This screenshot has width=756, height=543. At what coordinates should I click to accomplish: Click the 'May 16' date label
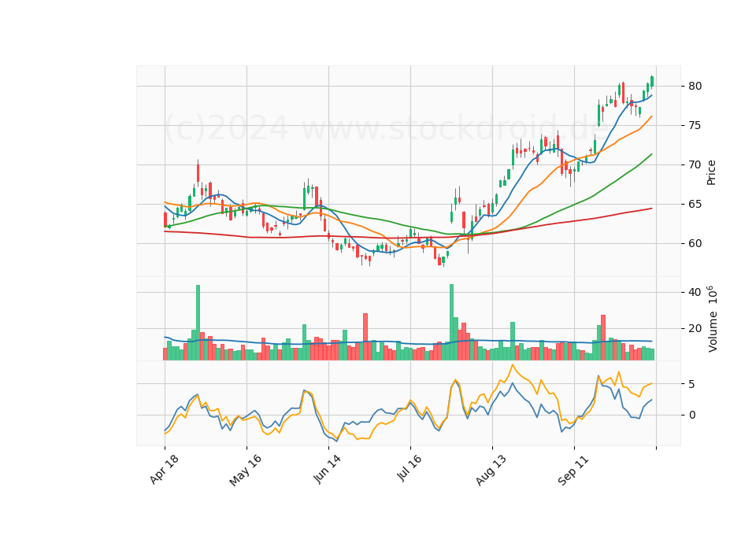[246, 471]
